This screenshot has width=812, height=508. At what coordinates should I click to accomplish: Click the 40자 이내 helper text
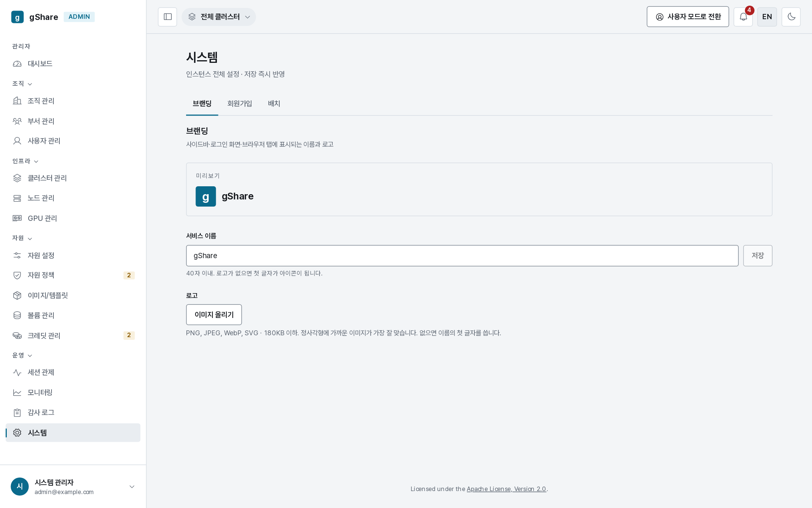tap(255, 273)
